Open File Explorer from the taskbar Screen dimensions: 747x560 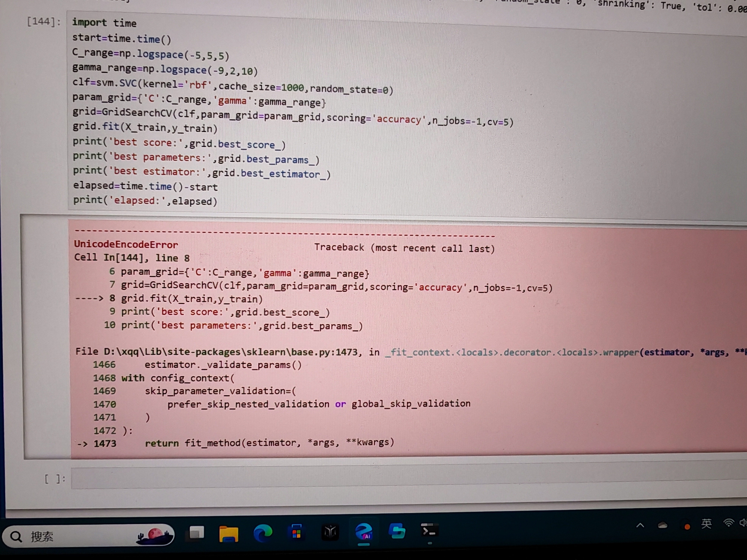tap(229, 534)
